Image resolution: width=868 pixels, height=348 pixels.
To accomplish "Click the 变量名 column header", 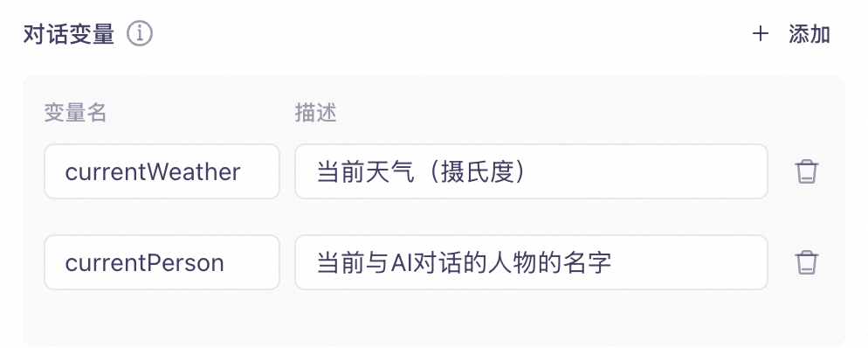I will tap(75, 113).
